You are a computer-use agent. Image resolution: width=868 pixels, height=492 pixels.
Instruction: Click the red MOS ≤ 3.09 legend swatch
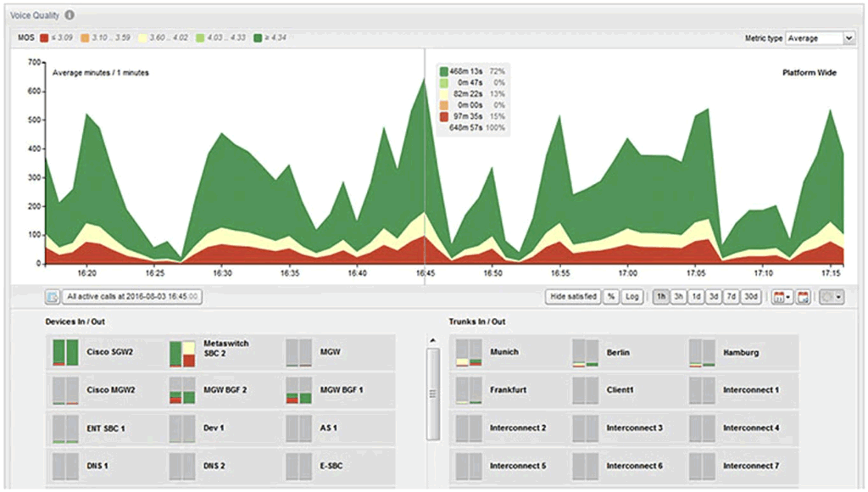44,38
